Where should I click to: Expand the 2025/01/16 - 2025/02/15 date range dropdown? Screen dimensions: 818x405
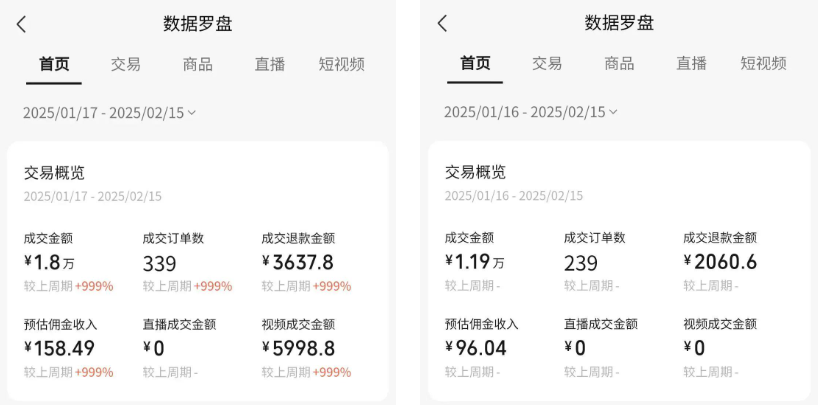click(x=531, y=112)
